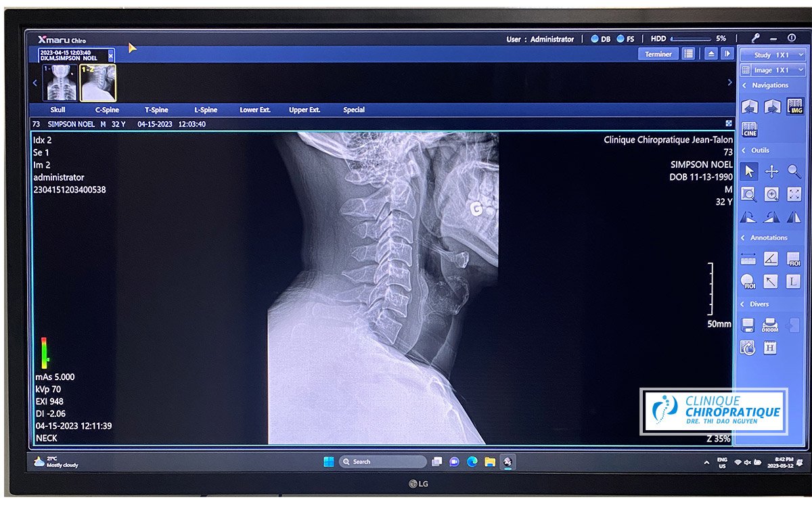Click the DICOM print icon
This screenshot has height=508, width=812.
(770, 325)
